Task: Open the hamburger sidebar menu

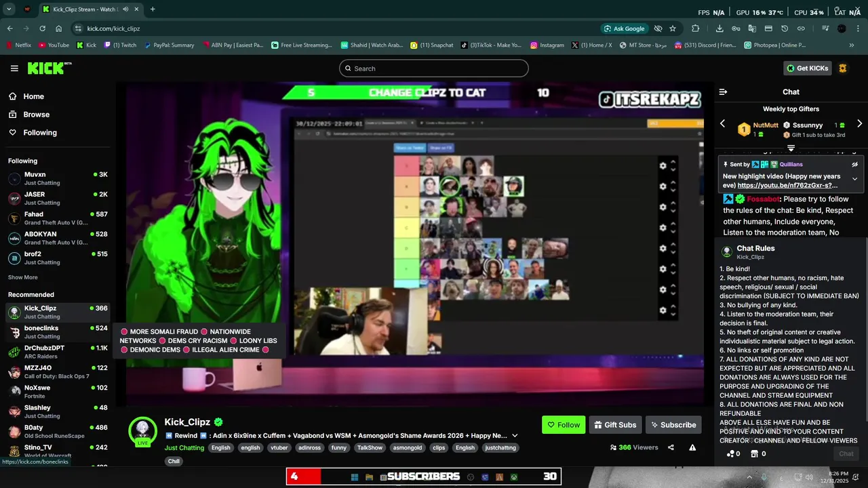Action: [14, 68]
